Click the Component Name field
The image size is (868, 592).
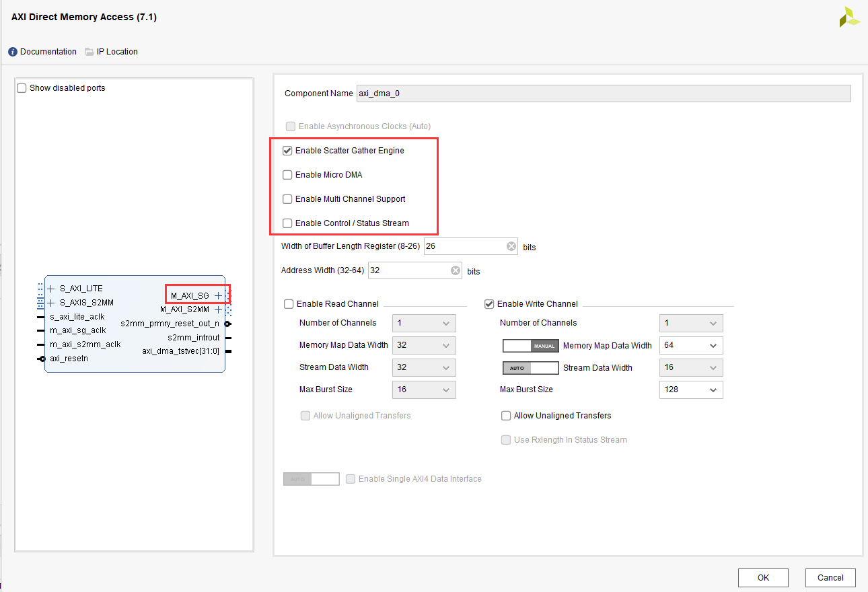point(604,94)
